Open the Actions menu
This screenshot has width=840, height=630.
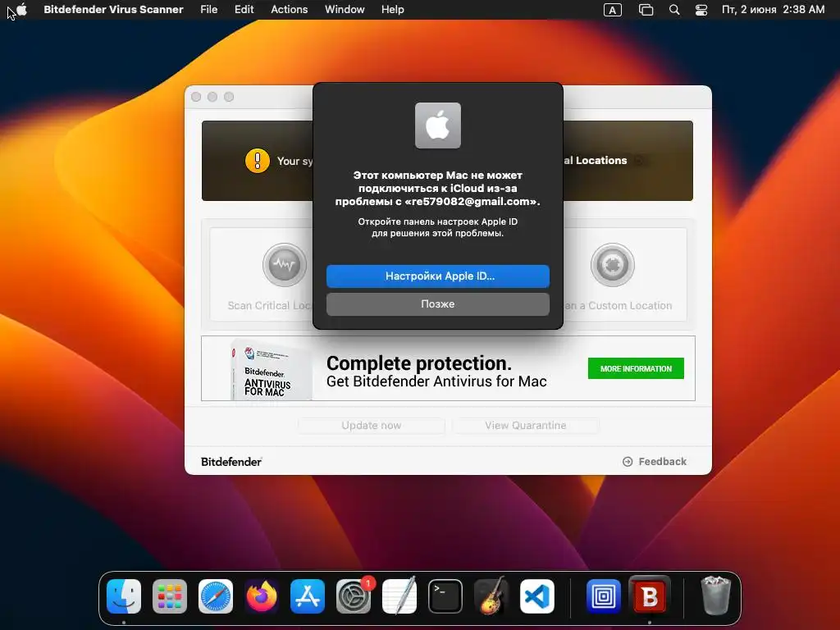point(289,10)
